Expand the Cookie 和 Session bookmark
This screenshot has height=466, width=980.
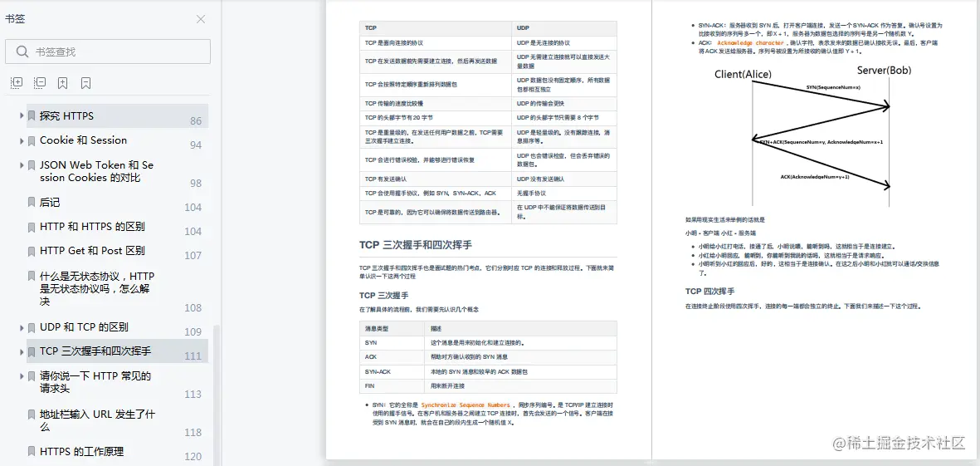(x=22, y=140)
